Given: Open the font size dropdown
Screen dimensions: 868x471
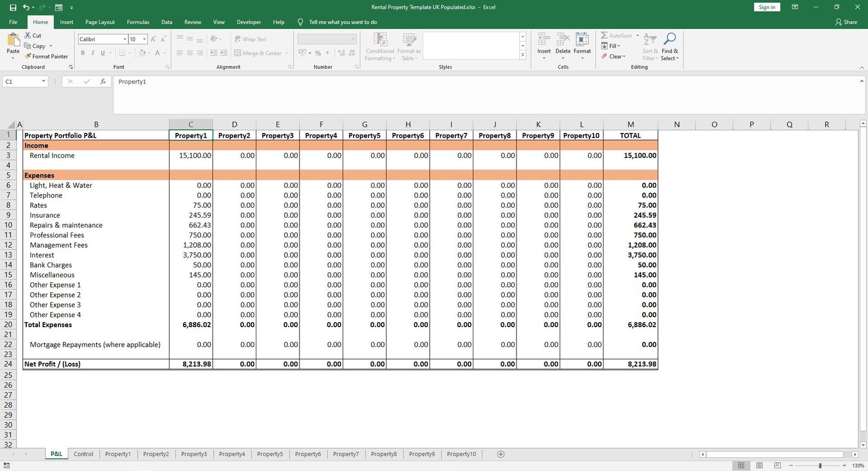Looking at the screenshot, I should pyautogui.click(x=144, y=39).
